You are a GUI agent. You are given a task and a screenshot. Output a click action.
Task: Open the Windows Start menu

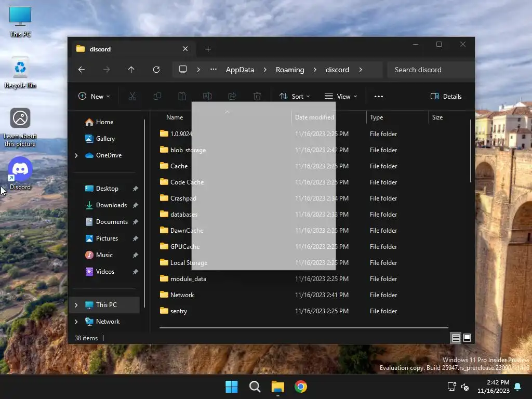click(232, 387)
